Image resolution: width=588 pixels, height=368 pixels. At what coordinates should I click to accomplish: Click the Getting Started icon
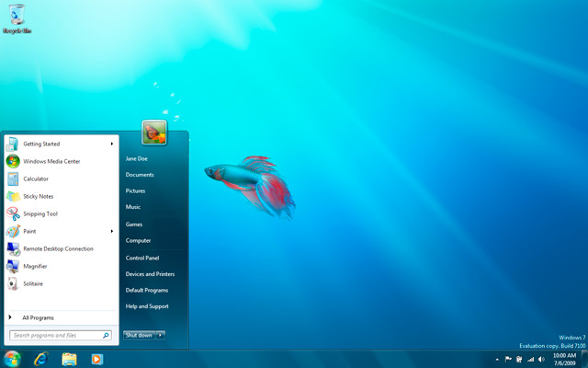pyautogui.click(x=12, y=144)
